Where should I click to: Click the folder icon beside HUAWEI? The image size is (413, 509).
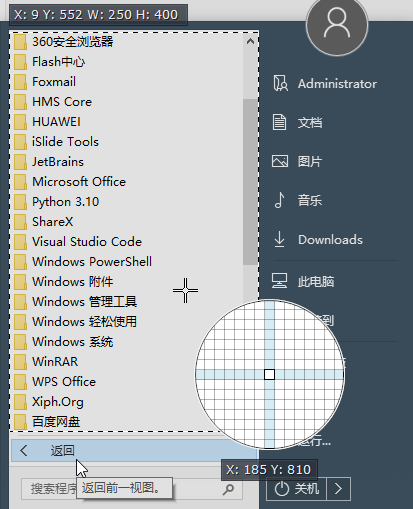[20, 122]
